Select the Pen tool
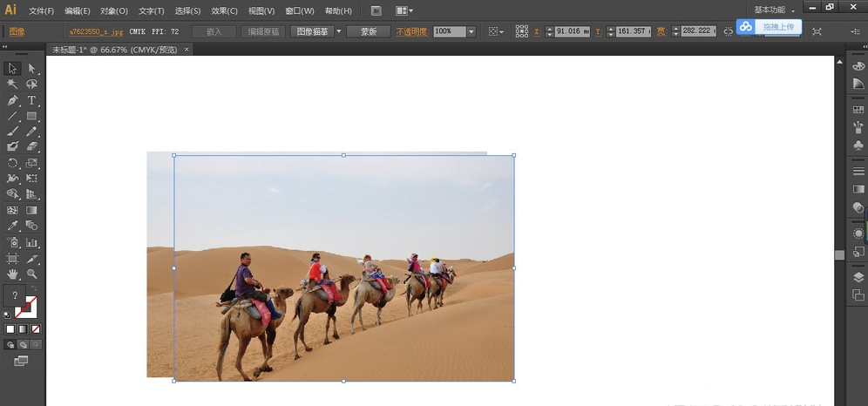The height and width of the screenshot is (406, 868). 12,100
